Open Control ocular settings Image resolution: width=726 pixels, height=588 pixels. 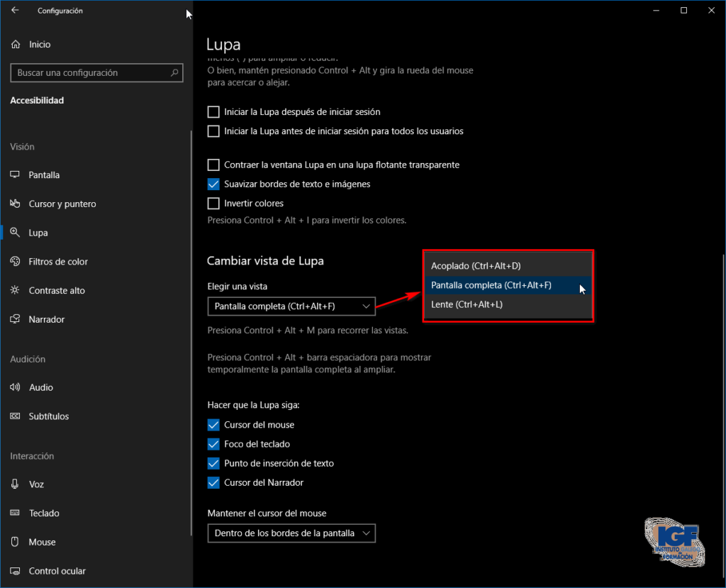click(16, 570)
